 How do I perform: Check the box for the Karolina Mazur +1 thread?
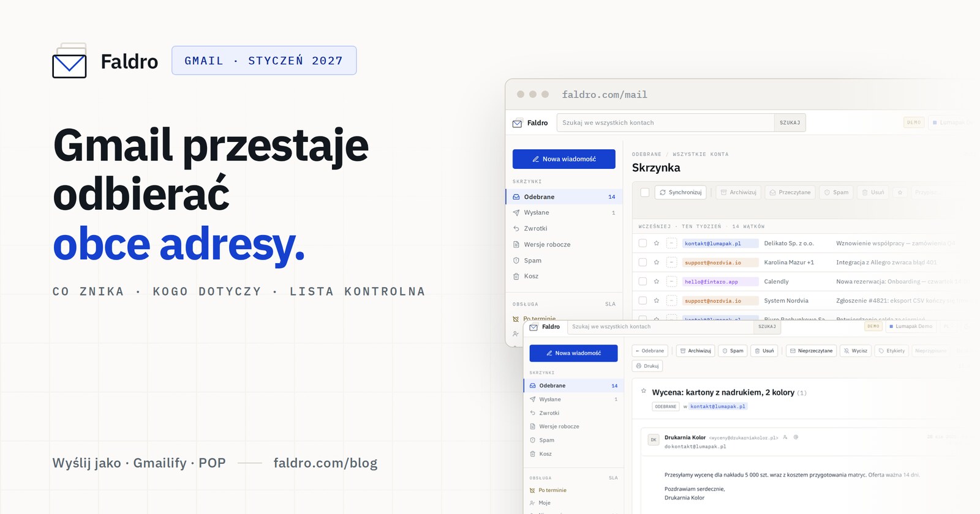pos(643,263)
